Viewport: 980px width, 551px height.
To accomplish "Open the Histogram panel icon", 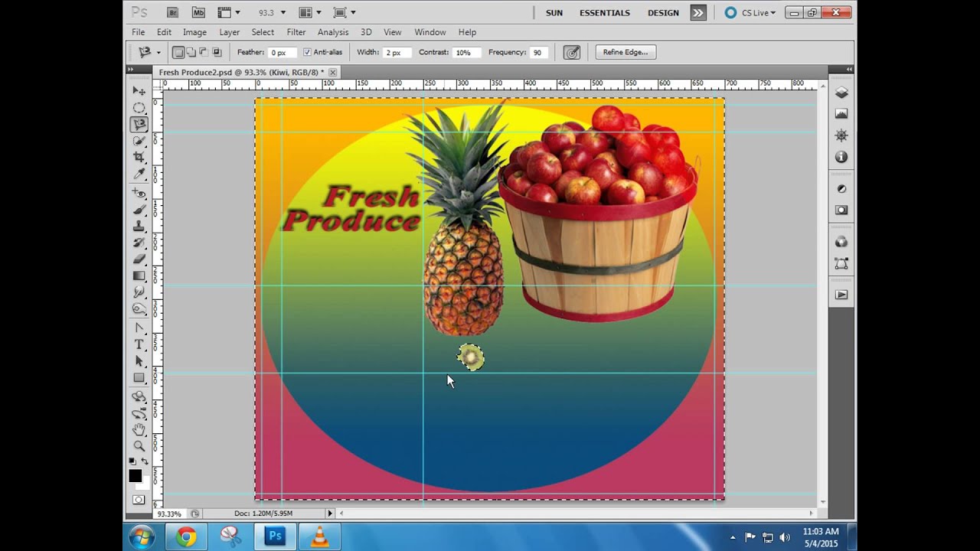I will coord(841,114).
